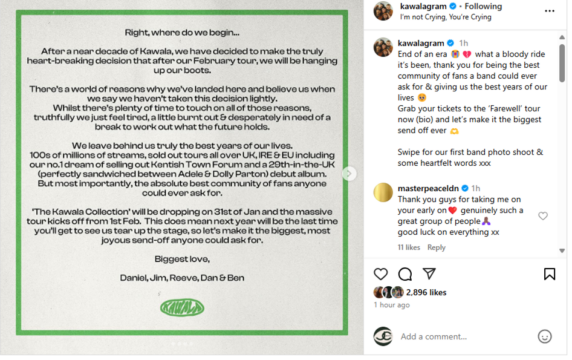Viewport: 572px width, 360px height.
Task: Open the audio title I'm not Crying, You're Crying
Action: pos(445,17)
